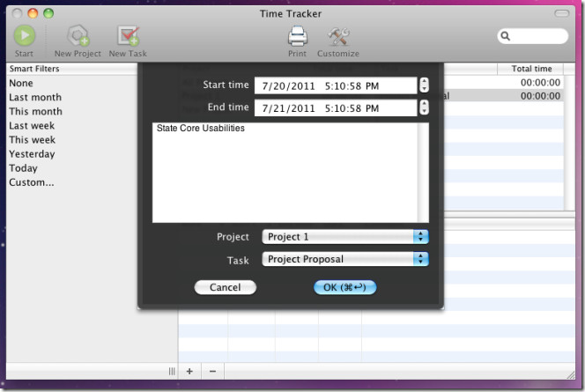
Task: Adjust the Start time stepper
Action: [424, 85]
